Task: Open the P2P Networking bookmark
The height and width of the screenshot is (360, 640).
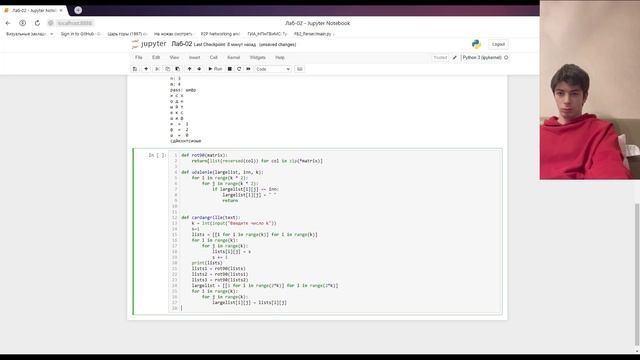Action: pyautogui.click(x=220, y=34)
